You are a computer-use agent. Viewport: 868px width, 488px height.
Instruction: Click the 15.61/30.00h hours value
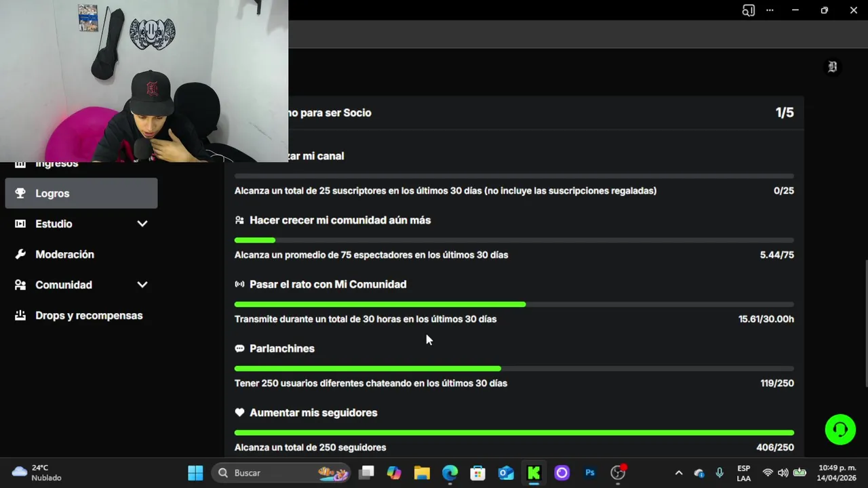(766, 319)
